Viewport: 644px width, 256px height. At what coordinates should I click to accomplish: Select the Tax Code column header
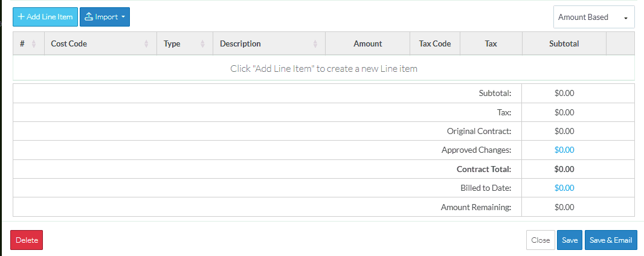pyautogui.click(x=435, y=44)
